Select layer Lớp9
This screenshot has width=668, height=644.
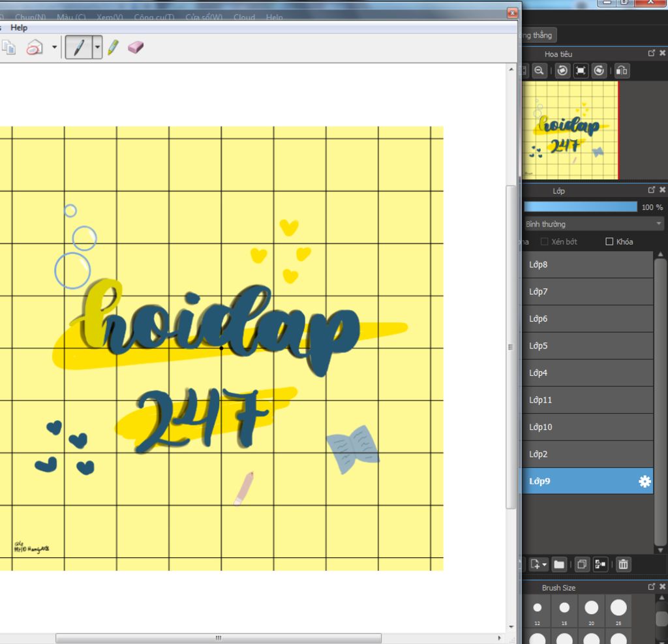tap(587, 481)
